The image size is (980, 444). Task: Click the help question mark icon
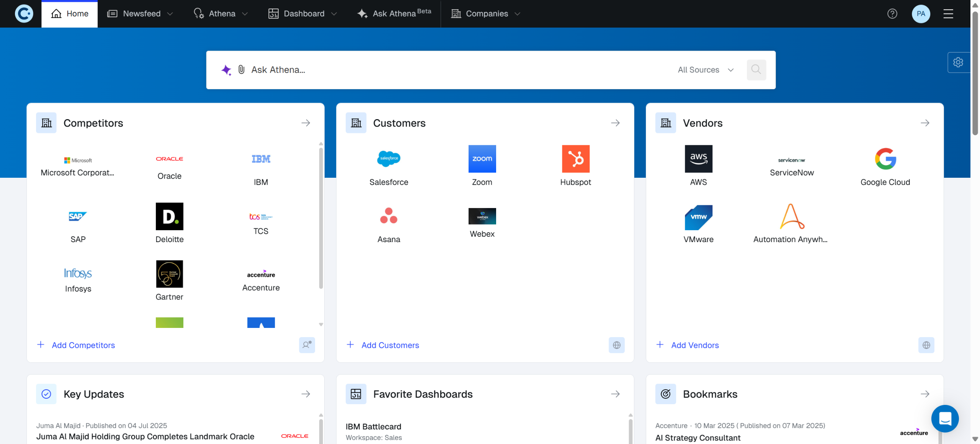(x=892, y=14)
